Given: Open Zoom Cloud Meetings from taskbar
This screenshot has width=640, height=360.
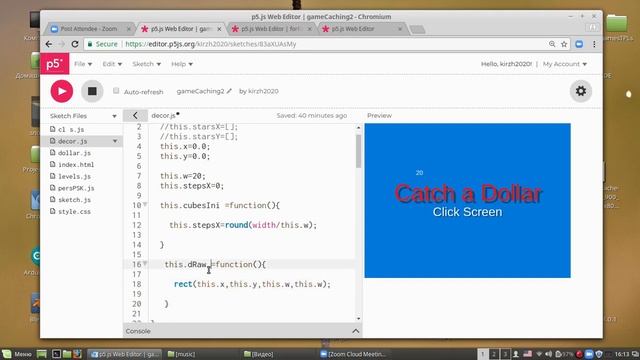Looking at the screenshot, I should pos(353,354).
